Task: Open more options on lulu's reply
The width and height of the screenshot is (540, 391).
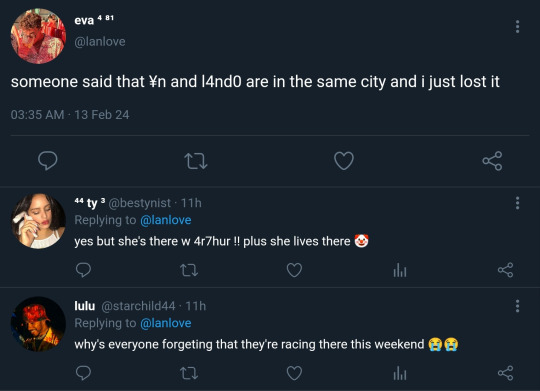Action: click(x=517, y=306)
